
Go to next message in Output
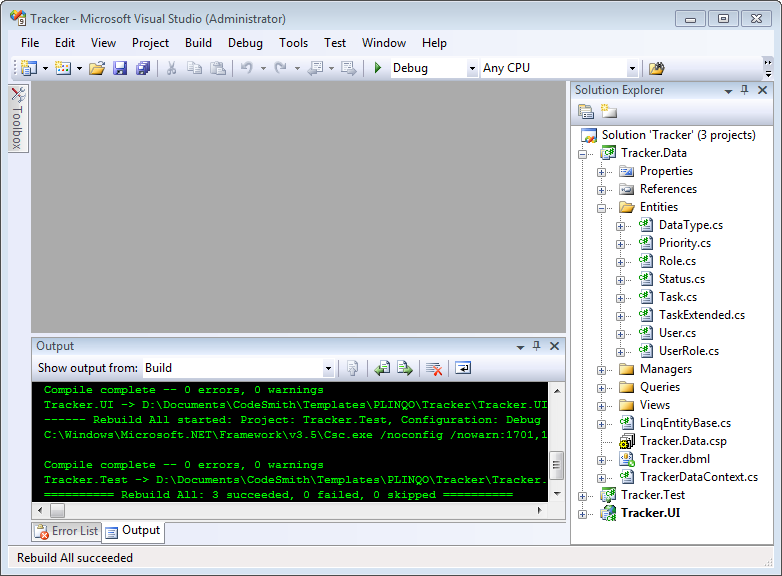pyautogui.click(x=404, y=369)
